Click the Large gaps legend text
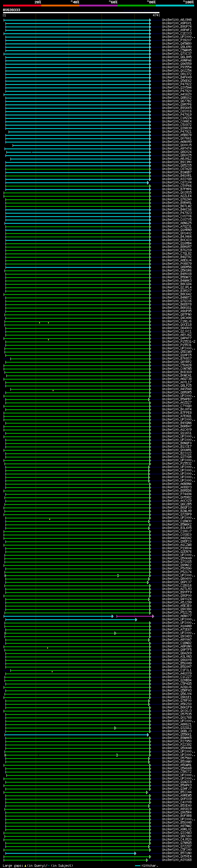The width and height of the screenshot is (197, 868). pyautogui.click(x=38, y=866)
